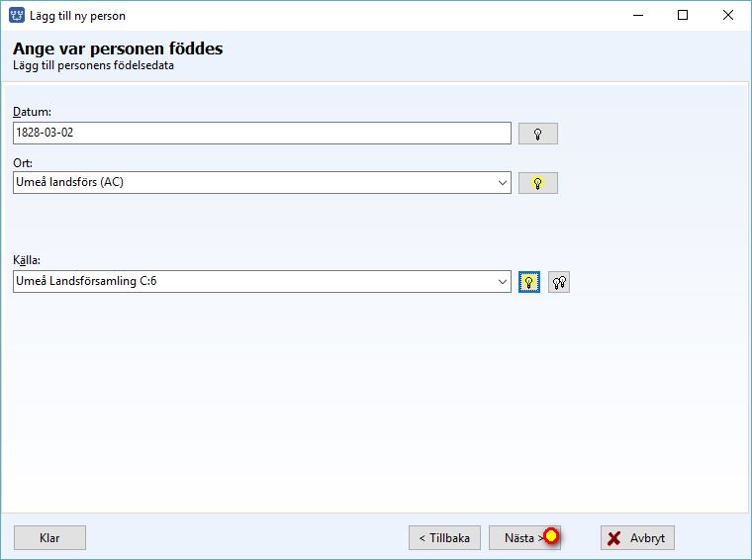
Task: Click the Datum label
Action: [x=32, y=112]
